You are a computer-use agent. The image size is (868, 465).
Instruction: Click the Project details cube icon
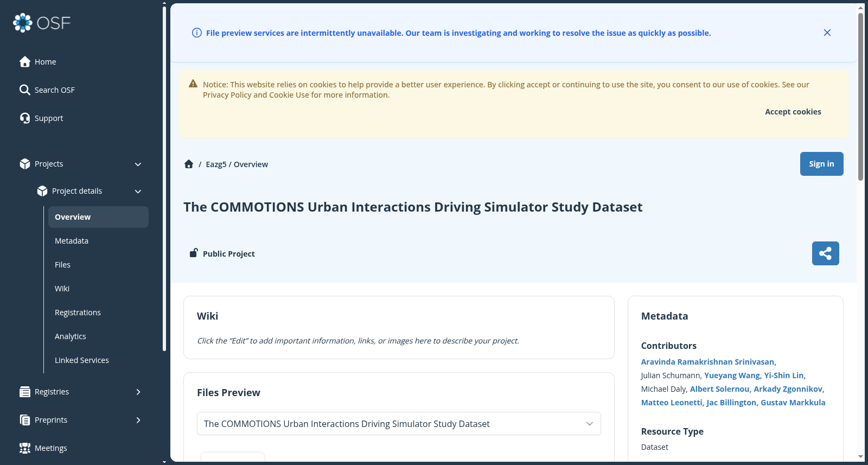(42, 191)
